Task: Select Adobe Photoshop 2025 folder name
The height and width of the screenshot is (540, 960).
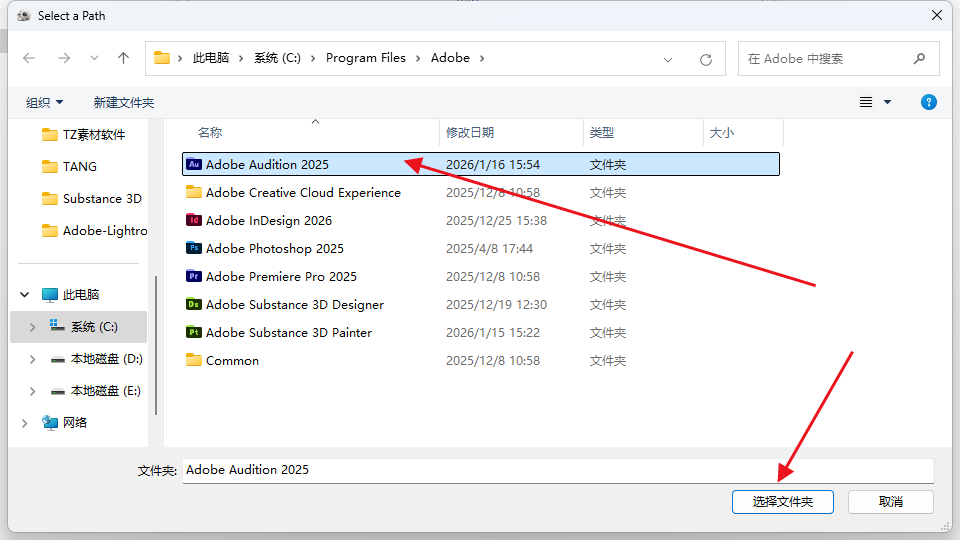Action: pyautogui.click(x=274, y=249)
